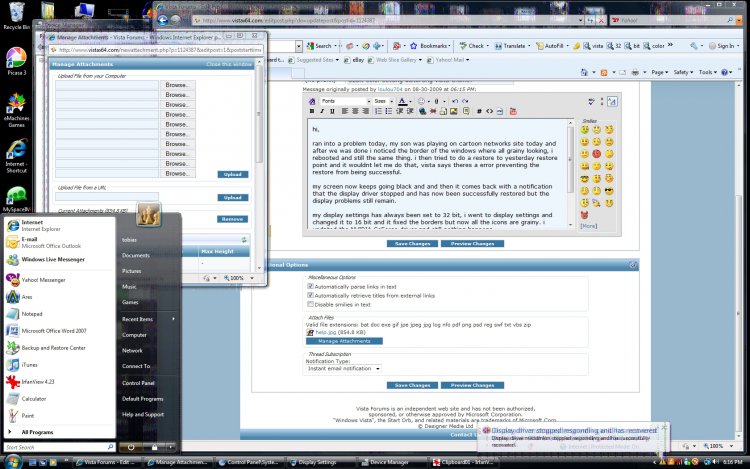Click the Manage Attachments button

(344, 341)
